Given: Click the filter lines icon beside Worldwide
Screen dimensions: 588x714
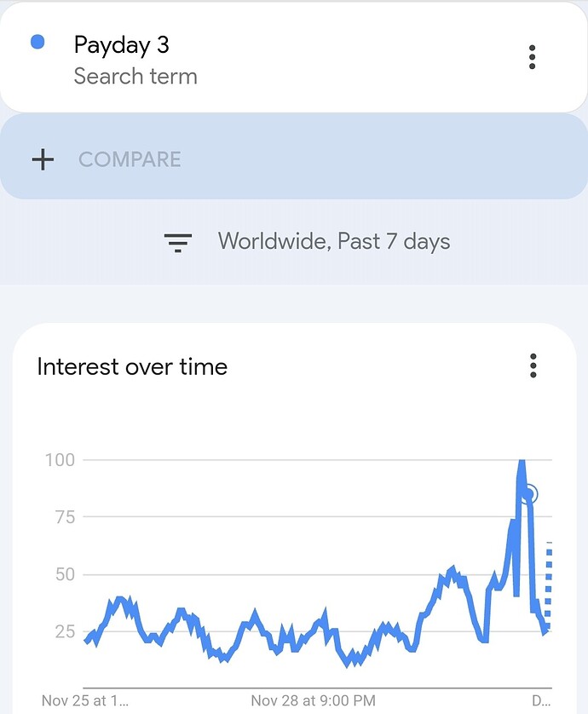Looking at the screenshot, I should tap(177, 242).
